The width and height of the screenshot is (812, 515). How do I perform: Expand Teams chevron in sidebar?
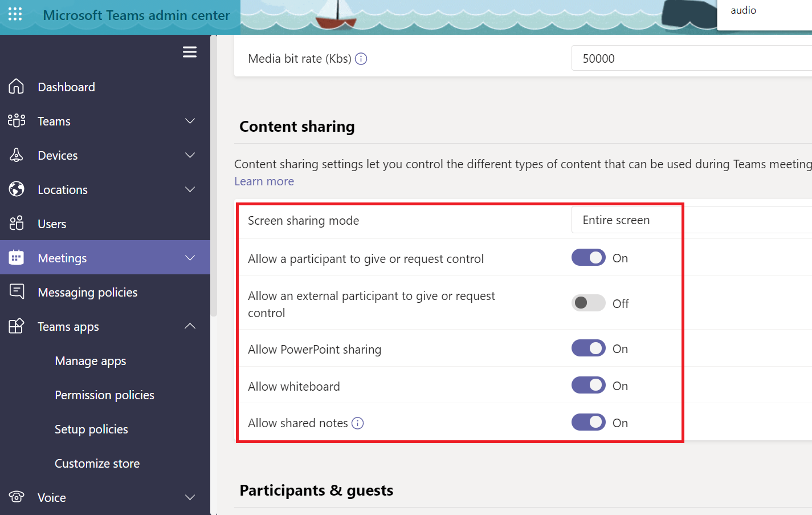(190, 121)
